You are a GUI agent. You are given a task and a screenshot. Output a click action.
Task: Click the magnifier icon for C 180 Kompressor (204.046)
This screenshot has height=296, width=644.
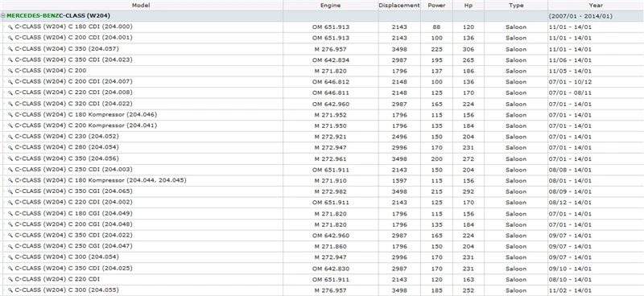10,115
